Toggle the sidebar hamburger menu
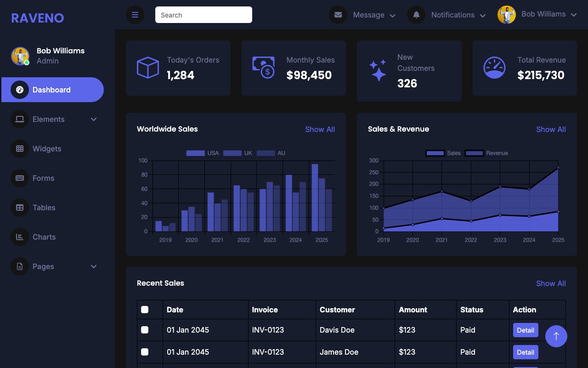This screenshot has height=368, width=588. pos(135,15)
